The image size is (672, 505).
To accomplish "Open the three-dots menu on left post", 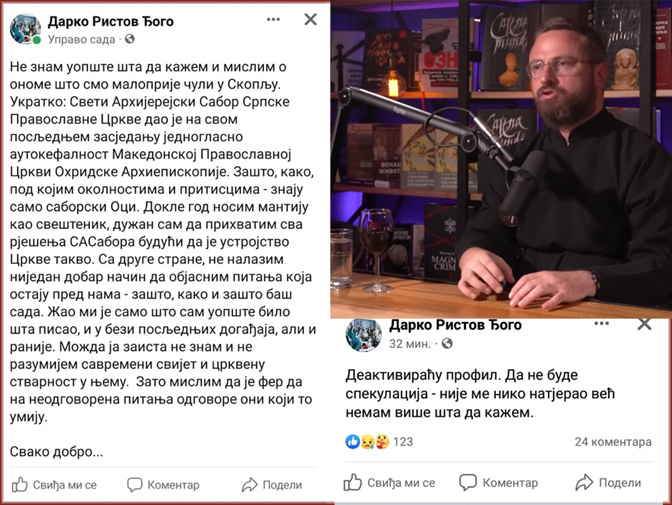I will click(x=273, y=20).
